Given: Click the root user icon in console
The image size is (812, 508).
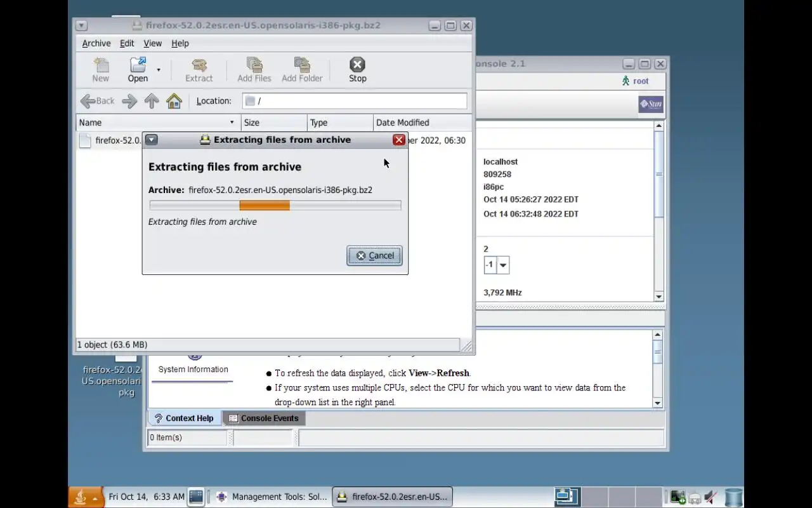Looking at the screenshot, I should [x=626, y=81].
